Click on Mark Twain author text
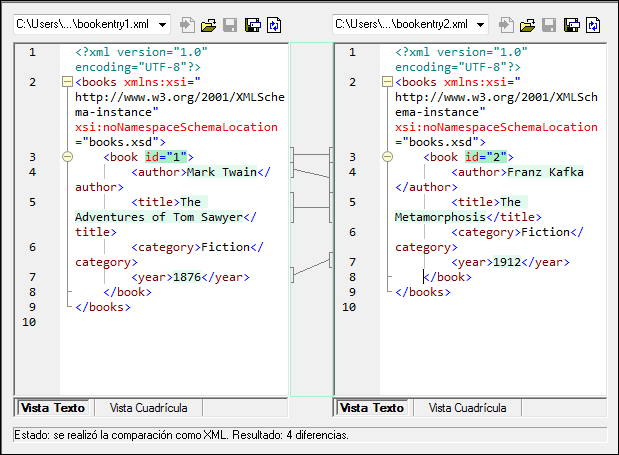This screenshot has width=619, height=455. click(222, 172)
